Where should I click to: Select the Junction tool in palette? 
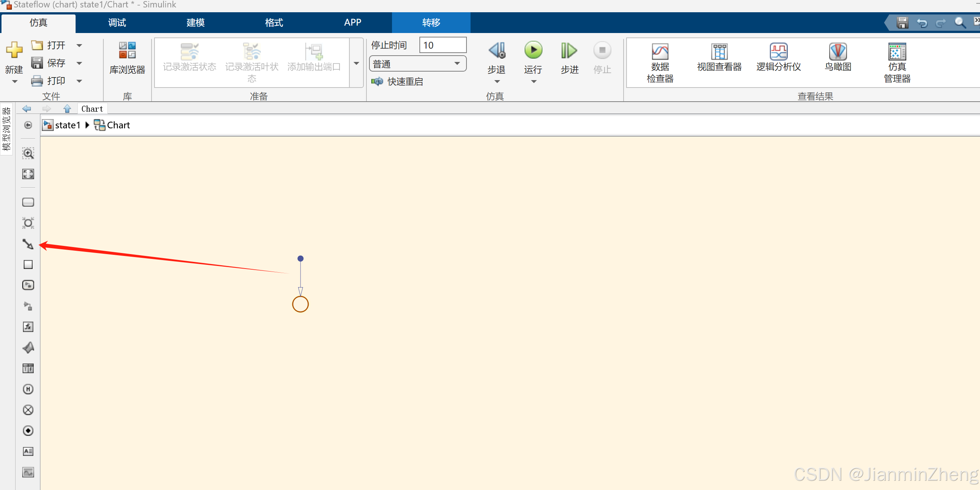pyautogui.click(x=28, y=223)
